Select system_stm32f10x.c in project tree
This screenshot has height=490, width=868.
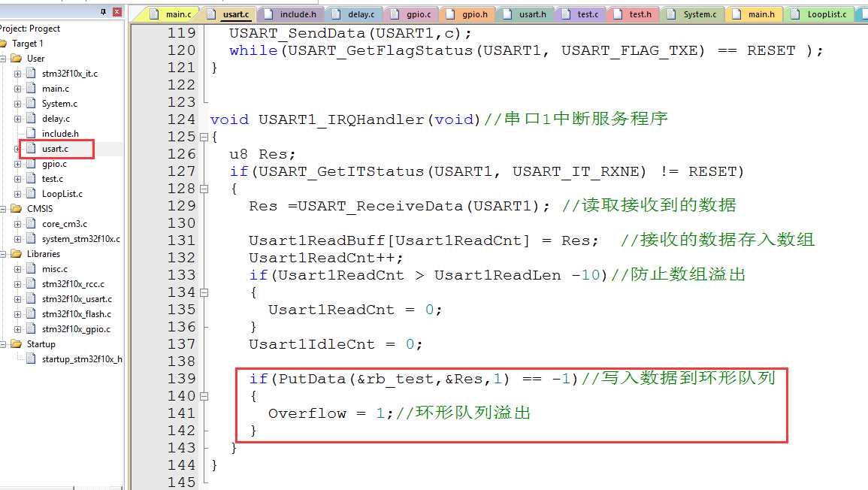81,239
